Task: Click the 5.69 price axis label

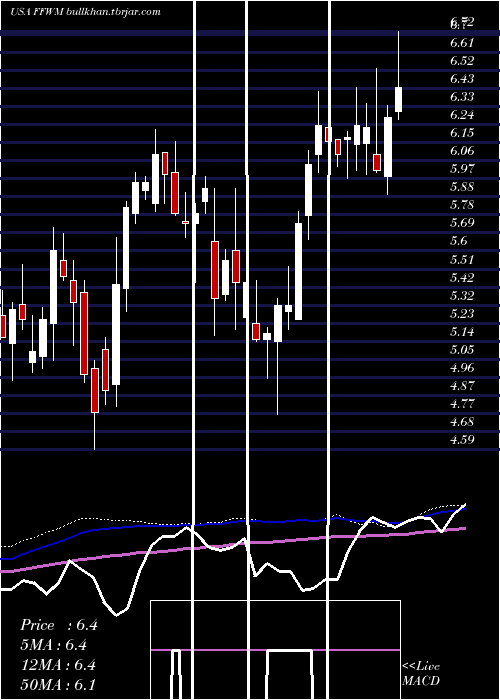Action: (x=462, y=223)
